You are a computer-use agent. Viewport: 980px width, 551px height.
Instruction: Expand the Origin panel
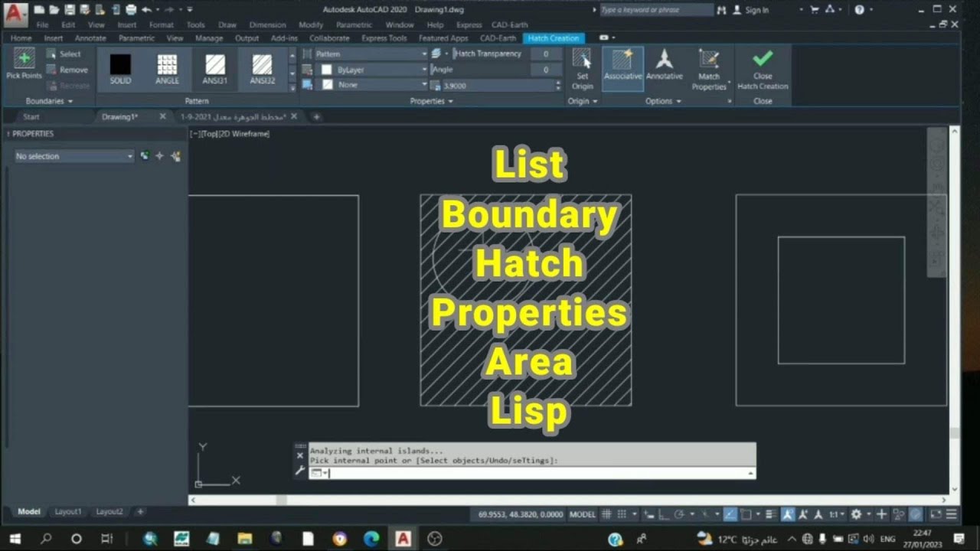[x=583, y=101]
